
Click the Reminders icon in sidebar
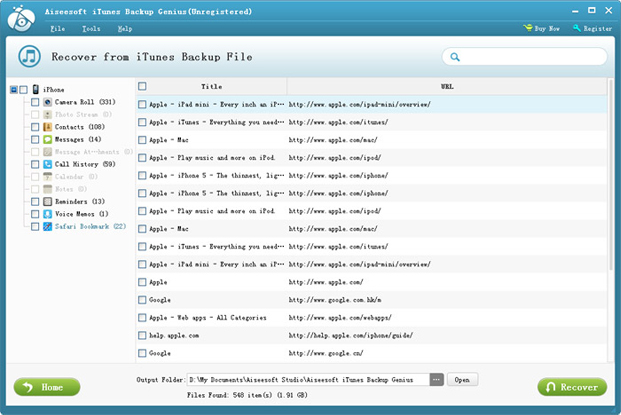(47, 201)
